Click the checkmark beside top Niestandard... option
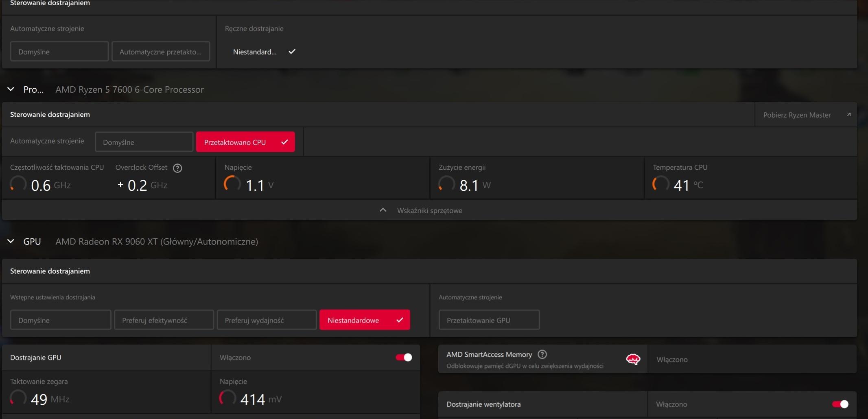The height and width of the screenshot is (419, 868). 292,52
